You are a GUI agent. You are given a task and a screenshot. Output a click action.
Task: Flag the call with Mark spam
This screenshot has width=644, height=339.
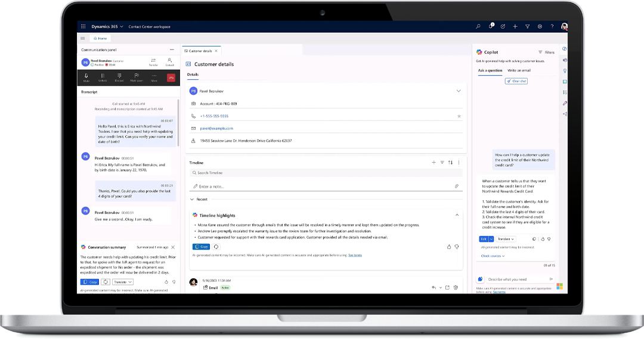click(137, 77)
